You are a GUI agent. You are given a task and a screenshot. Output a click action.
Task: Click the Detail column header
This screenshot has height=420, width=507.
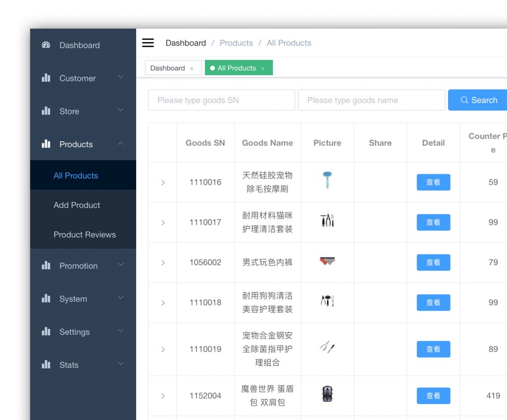point(433,143)
